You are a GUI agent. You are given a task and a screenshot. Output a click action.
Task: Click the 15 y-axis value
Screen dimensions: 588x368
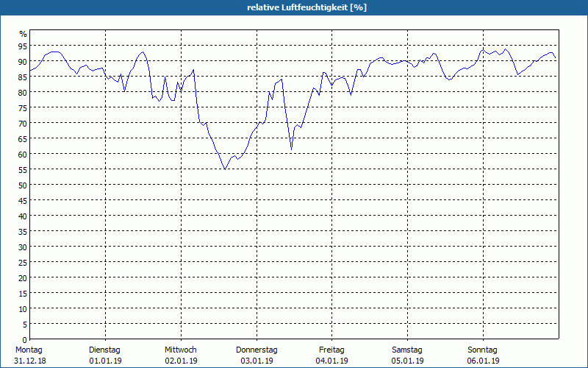pyautogui.click(x=23, y=294)
